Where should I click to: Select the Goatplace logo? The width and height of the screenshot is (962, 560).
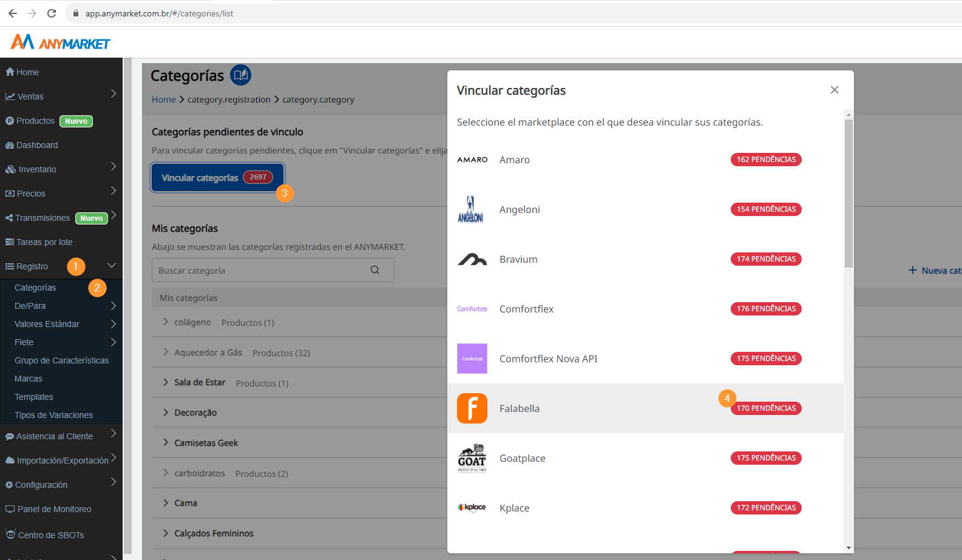(472, 458)
